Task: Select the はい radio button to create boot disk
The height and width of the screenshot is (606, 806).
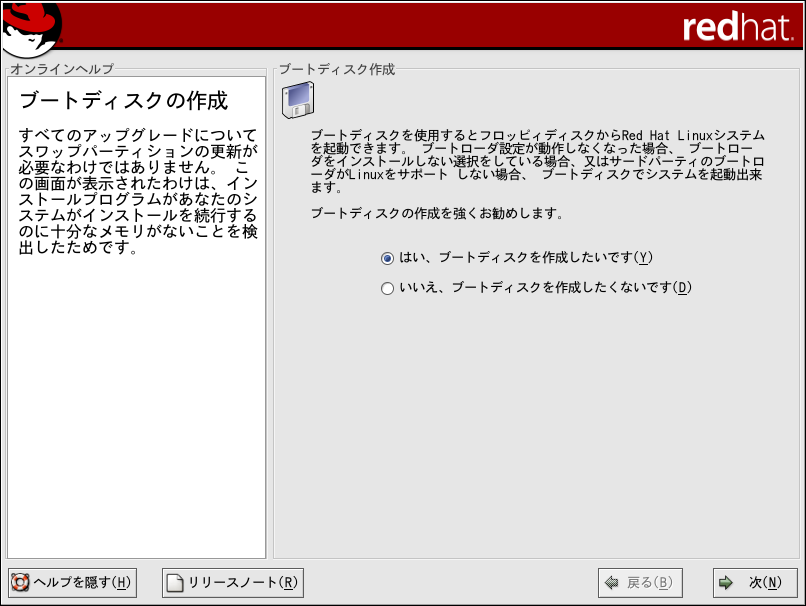Action: (388, 258)
